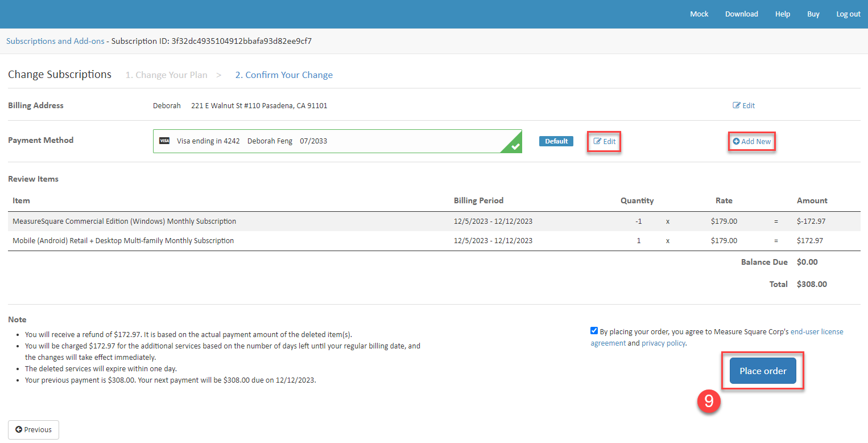
Task: Add New payment method
Action: 751,141
